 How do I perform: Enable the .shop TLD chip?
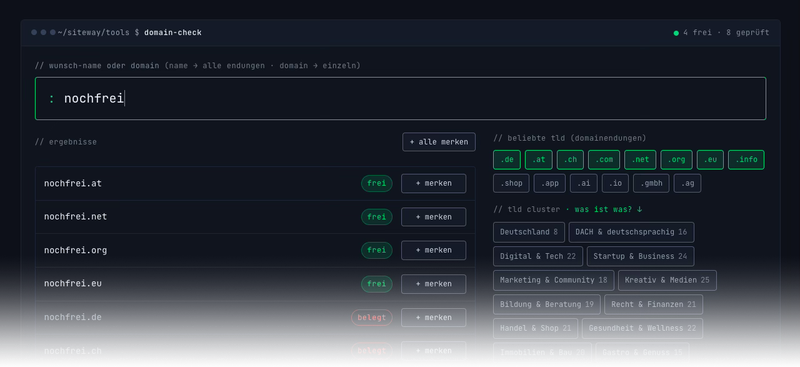pyautogui.click(x=511, y=183)
